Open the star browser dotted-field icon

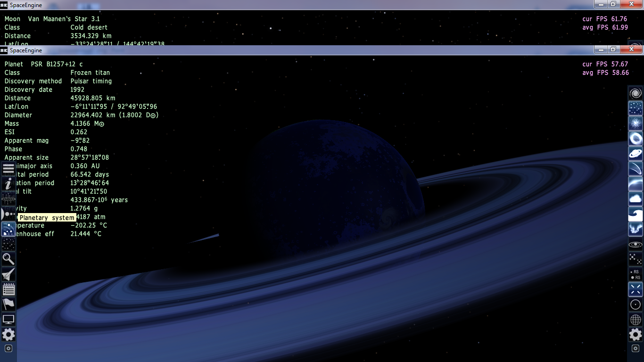8,244
